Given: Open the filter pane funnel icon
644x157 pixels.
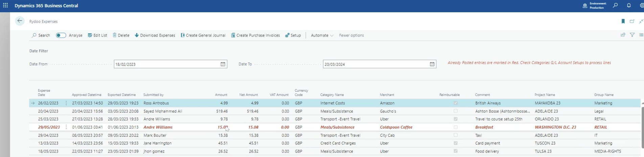Looking at the screenshot, I should (632, 35).
